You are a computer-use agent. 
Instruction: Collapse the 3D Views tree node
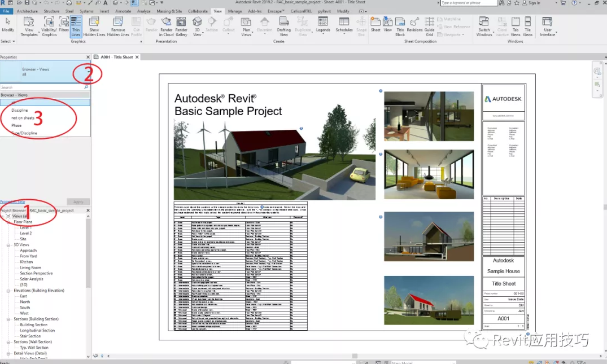coord(8,245)
